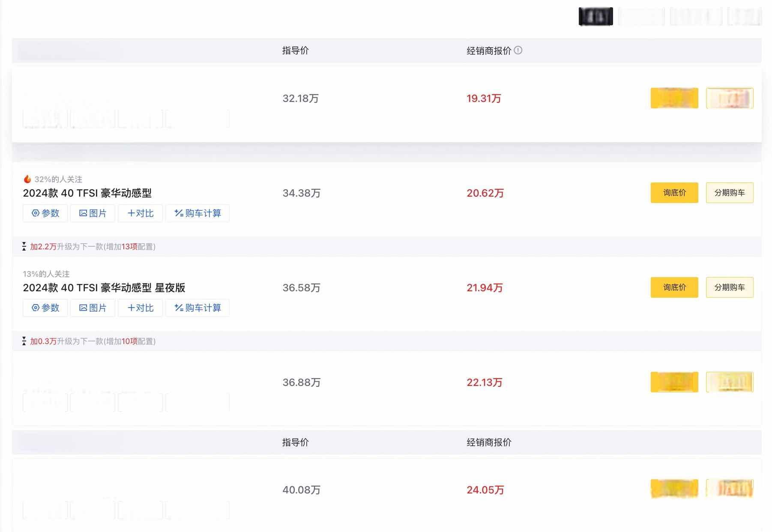Image resolution: width=772 pixels, height=532 pixels.
Task: Click the info icon beside 经销商报价
Action: [x=518, y=50]
